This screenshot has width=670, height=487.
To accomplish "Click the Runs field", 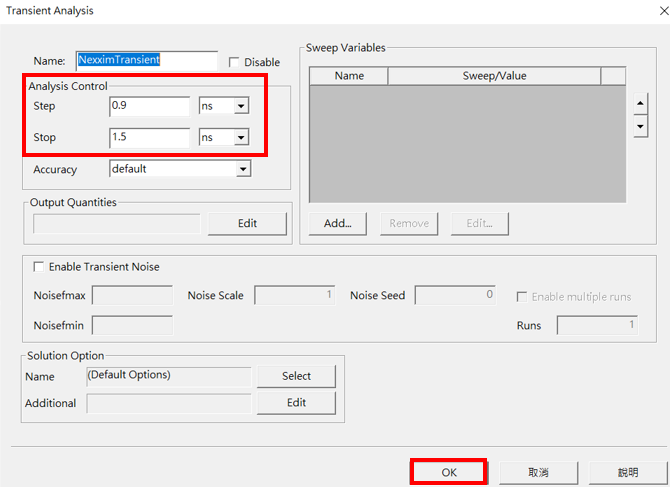I will (x=597, y=326).
